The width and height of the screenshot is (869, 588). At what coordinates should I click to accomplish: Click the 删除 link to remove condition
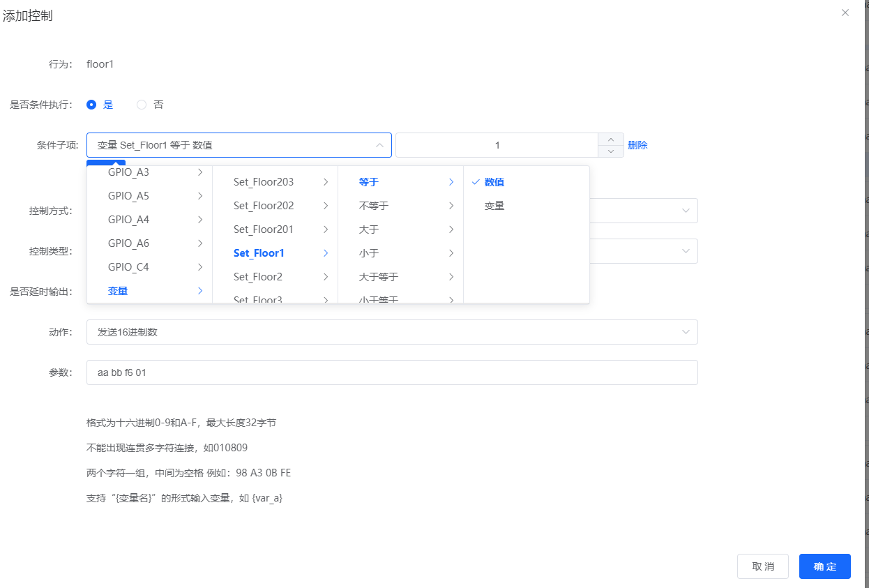point(638,144)
